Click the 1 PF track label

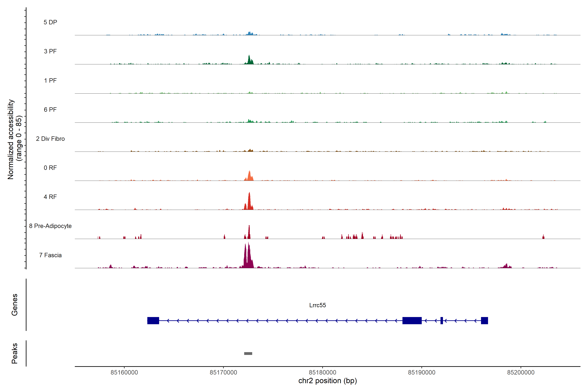[50, 81]
